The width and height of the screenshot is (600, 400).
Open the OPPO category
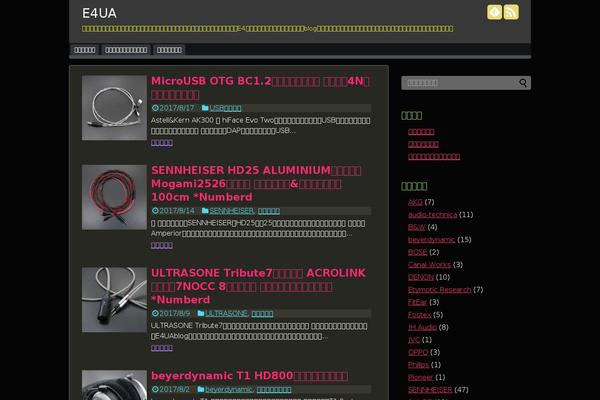pyautogui.click(x=418, y=352)
